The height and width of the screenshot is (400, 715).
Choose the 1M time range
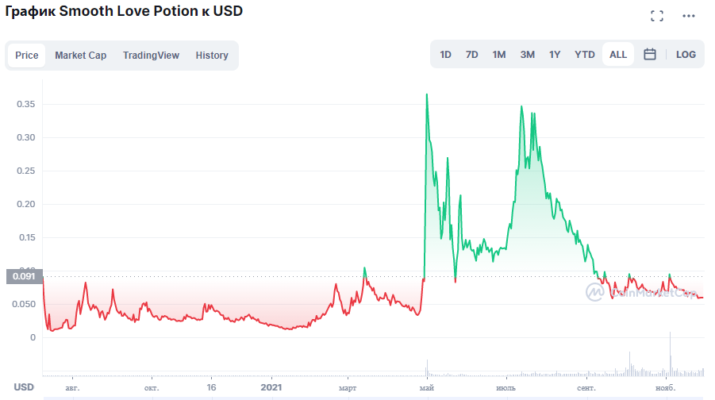(x=499, y=54)
